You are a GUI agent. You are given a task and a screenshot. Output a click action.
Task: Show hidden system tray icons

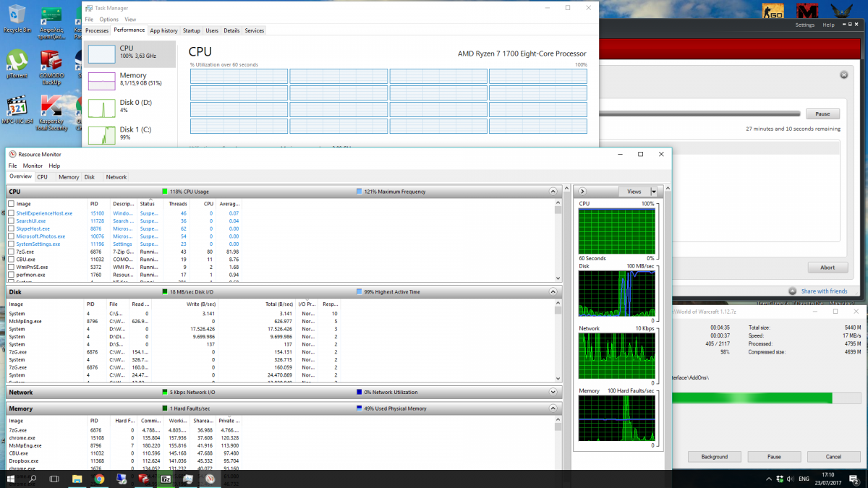pyautogui.click(x=767, y=479)
